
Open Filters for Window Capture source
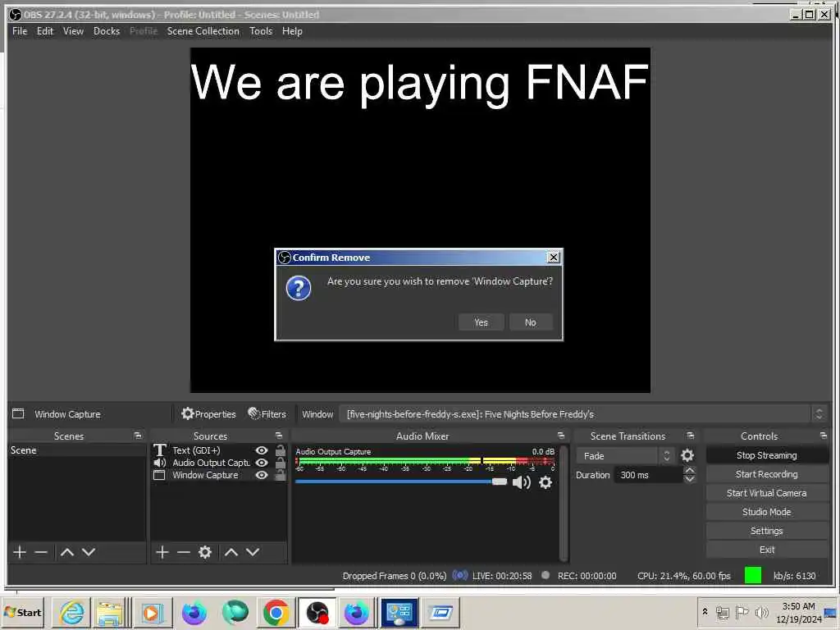pos(267,413)
